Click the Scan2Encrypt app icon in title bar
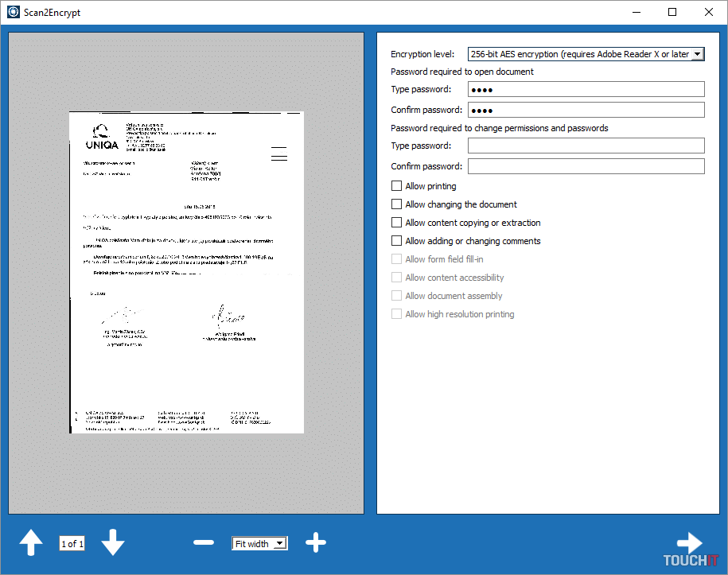This screenshot has width=728, height=575. [x=13, y=12]
